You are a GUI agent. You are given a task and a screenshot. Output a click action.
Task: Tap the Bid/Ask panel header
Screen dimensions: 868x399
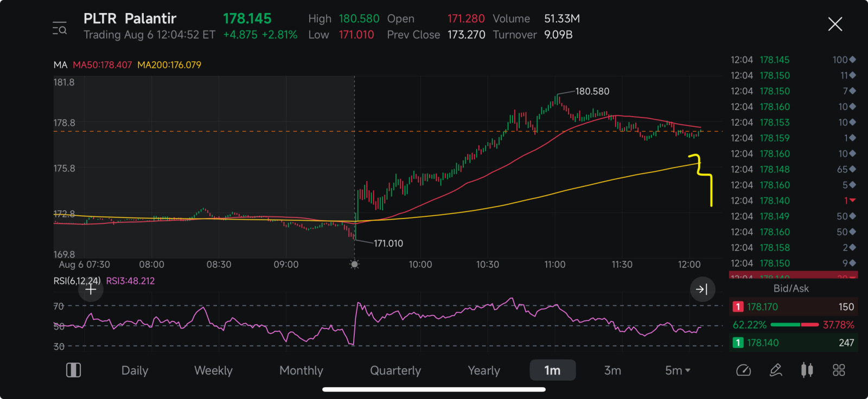click(x=791, y=288)
